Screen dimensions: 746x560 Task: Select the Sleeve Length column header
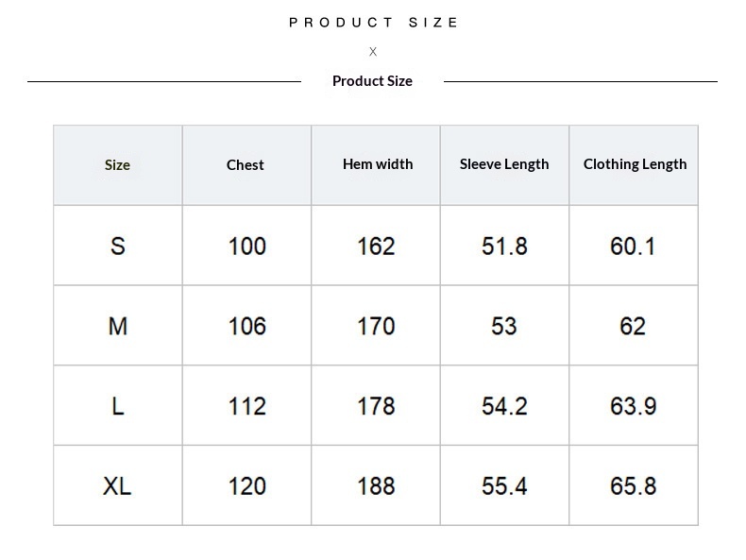coord(504,164)
